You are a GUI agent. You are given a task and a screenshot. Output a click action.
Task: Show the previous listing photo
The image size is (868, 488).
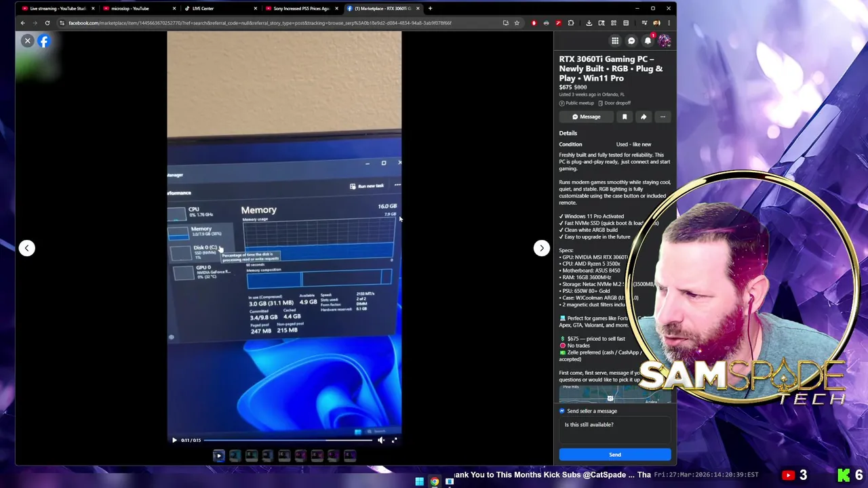[x=27, y=248]
